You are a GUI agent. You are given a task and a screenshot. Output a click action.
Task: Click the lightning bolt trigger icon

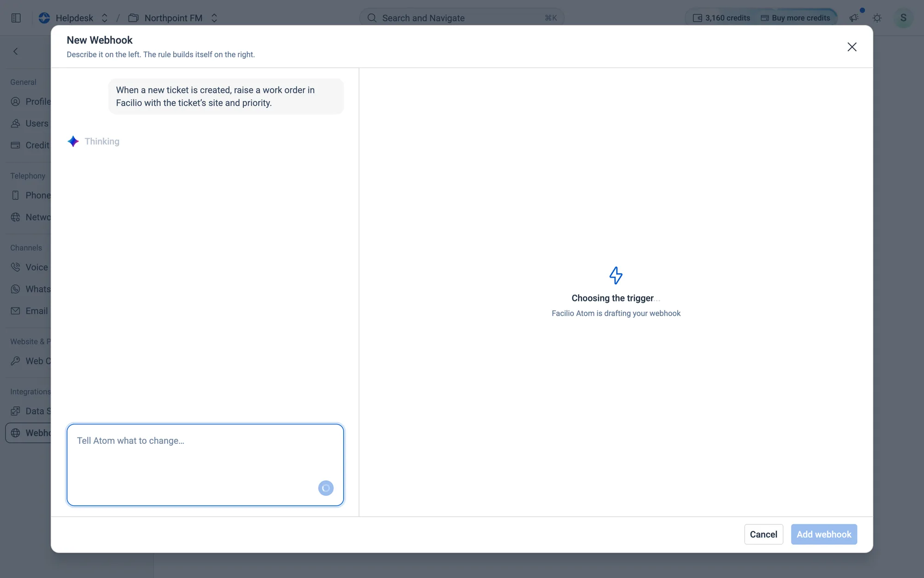click(x=616, y=275)
